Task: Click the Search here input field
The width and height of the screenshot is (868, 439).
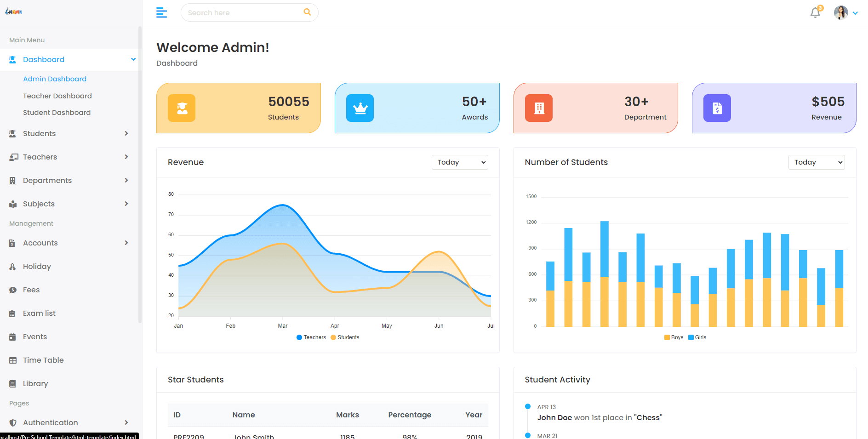Action: 244,12
